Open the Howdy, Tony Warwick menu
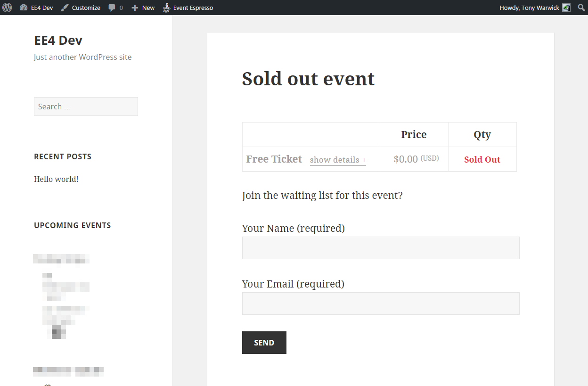 (535, 8)
